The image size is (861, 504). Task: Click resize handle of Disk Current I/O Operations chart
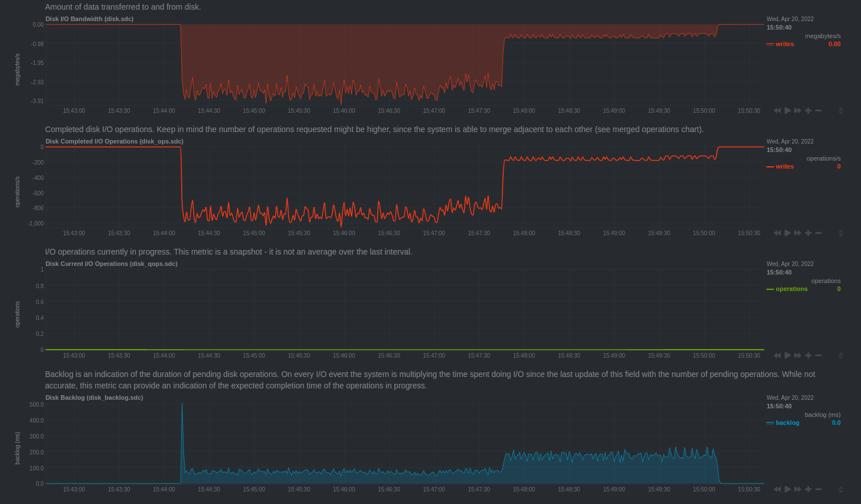(x=840, y=355)
